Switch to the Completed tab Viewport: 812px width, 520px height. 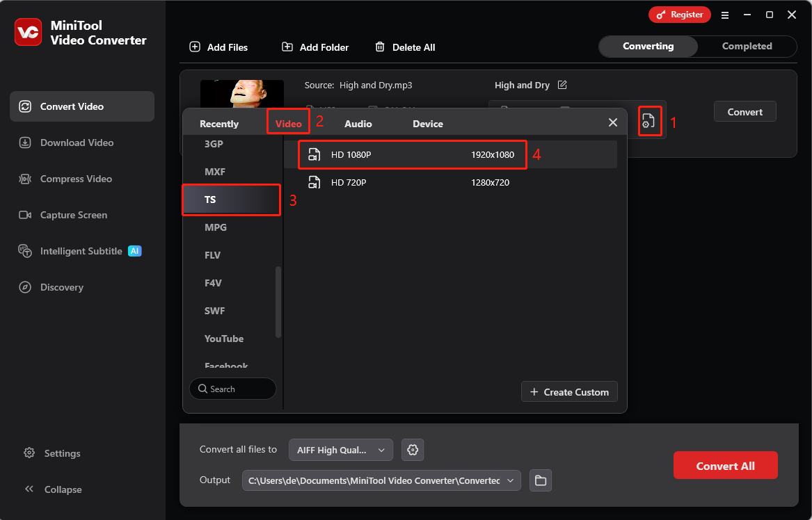click(x=747, y=46)
